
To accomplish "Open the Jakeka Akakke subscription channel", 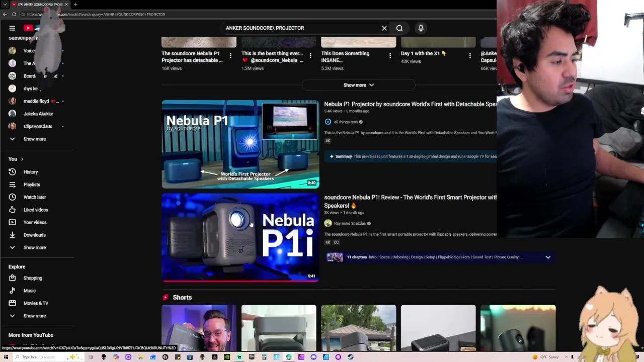I will tap(37, 114).
